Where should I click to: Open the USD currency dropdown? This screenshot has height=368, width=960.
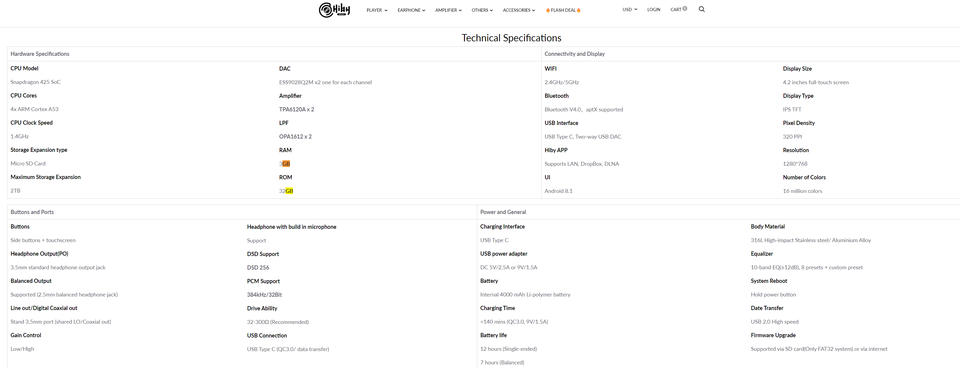click(x=629, y=9)
